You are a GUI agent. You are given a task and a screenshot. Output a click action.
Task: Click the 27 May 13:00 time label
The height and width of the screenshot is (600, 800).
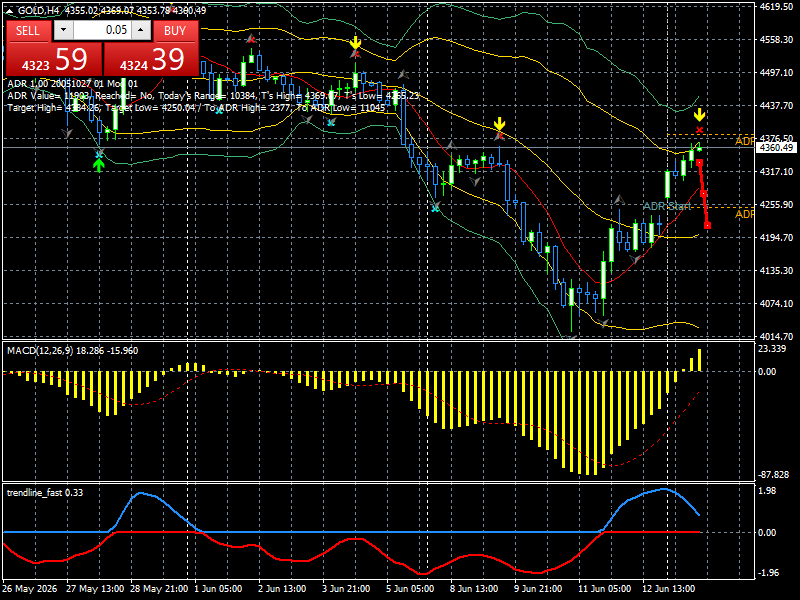point(95,588)
